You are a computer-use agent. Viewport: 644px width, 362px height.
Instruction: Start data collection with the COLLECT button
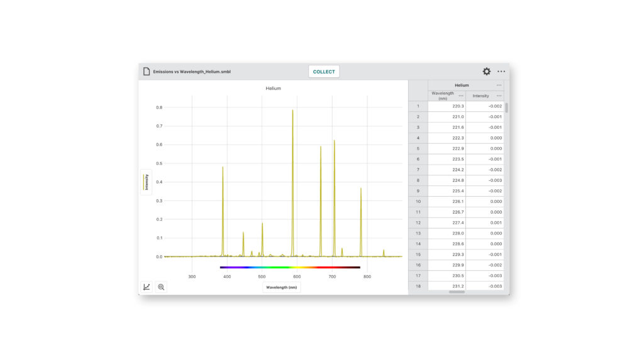(323, 72)
